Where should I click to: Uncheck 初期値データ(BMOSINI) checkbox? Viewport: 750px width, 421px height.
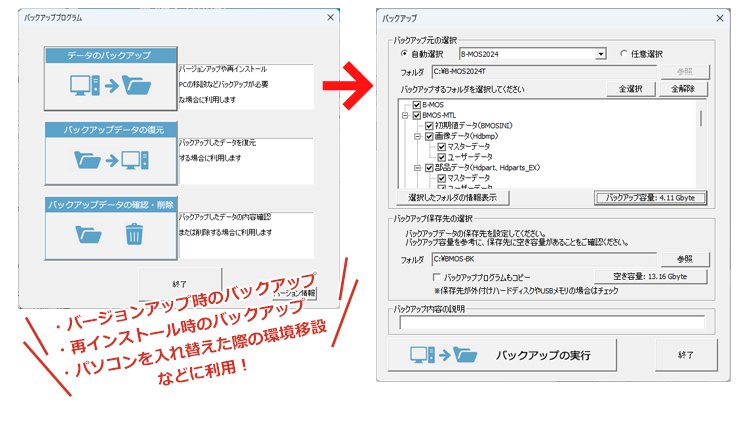(x=429, y=126)
